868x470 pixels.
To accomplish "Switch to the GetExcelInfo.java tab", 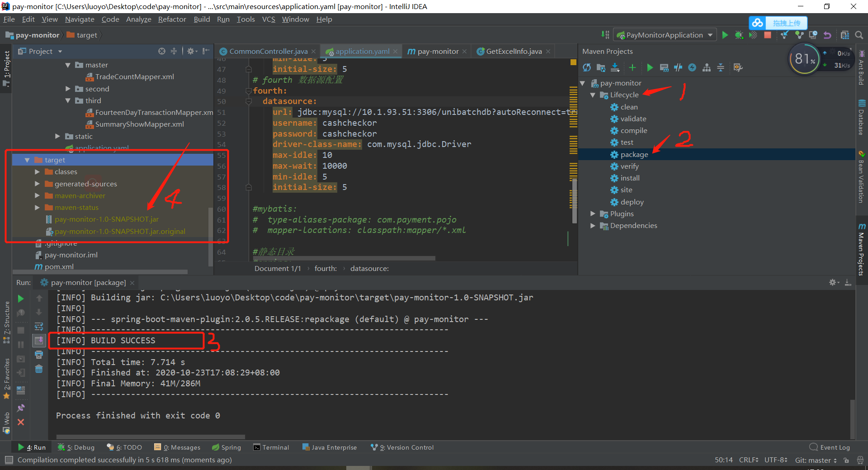I will pos(514,52).
